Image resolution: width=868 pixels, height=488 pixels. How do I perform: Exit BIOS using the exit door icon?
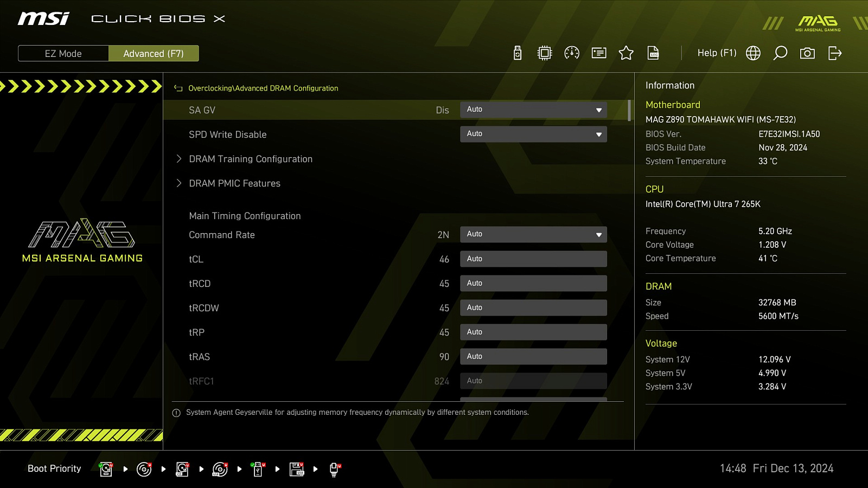point(835,53)
